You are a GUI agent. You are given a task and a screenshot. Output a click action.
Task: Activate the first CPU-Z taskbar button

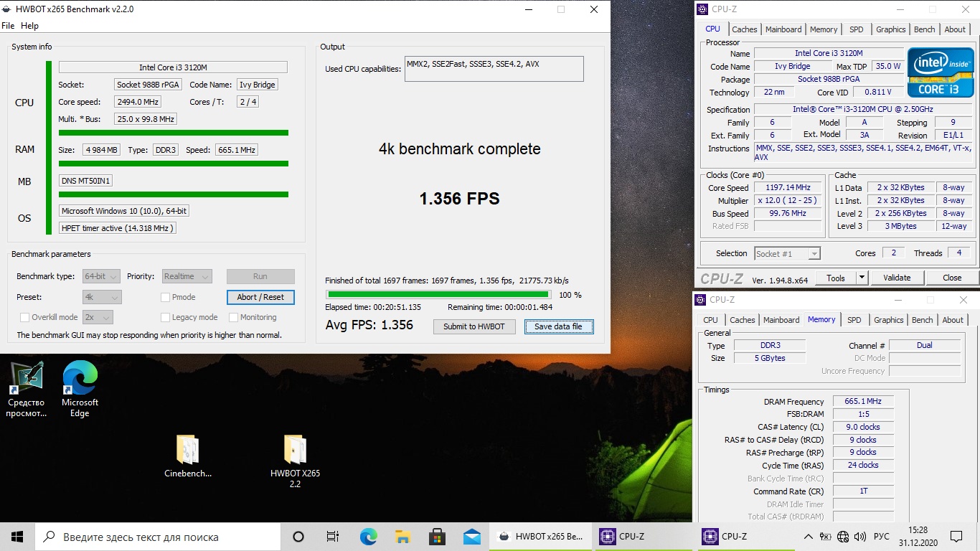(x=644, y=537)
